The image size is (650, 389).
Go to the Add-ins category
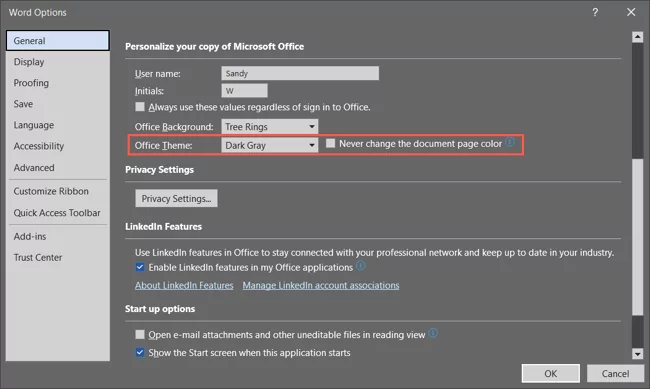[58, 236]
